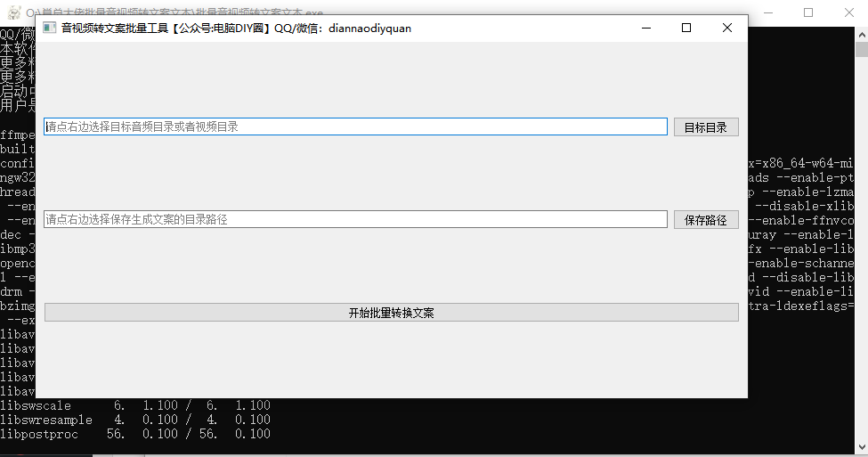Screen dimensions: 868x457
Task: Minimize the console window behind
Action: point(767,12)
